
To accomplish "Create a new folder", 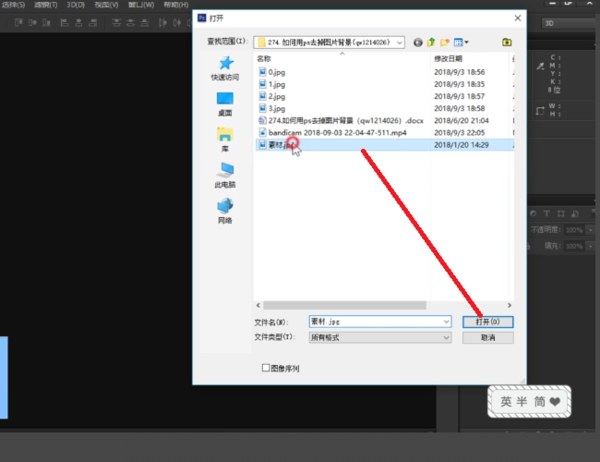I will pos(445,42).
